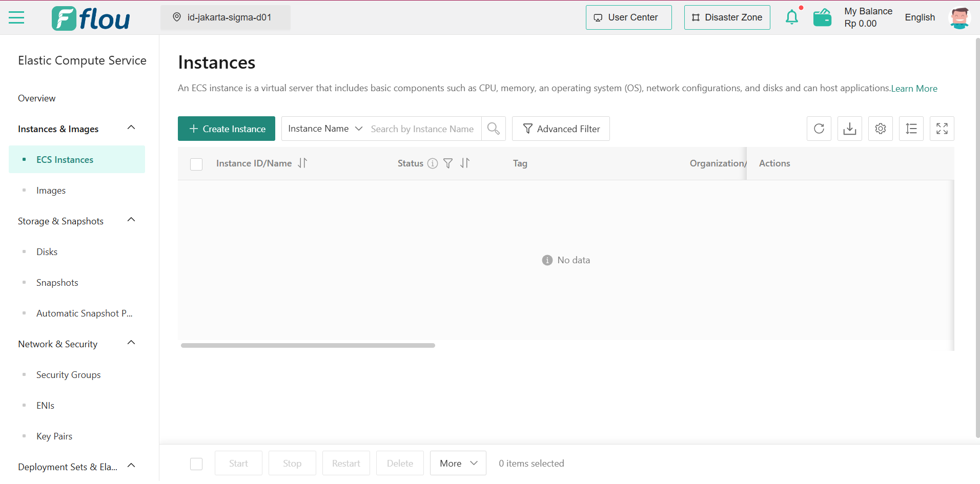Image resolution: width=980 pixels, height=484 pixels.
Task: Open the Instance Name search type dropdown
Action: click(x=325, y=129)
